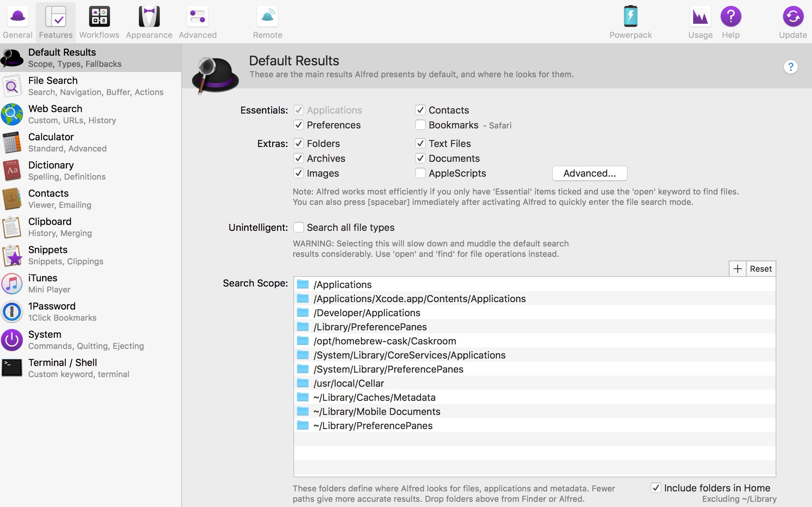Select /System/Library/CoreServices/Applications row

[x=535, y=355]
